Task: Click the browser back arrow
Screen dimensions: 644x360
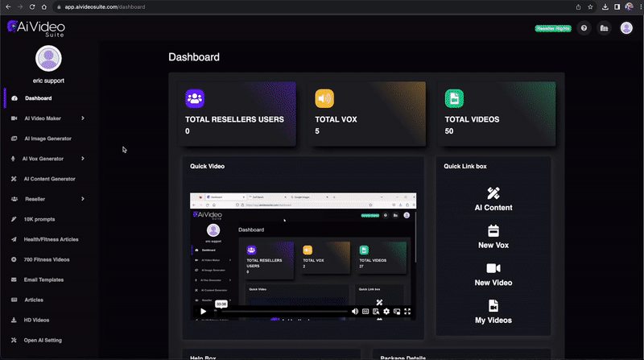Action: click(8, 7)
